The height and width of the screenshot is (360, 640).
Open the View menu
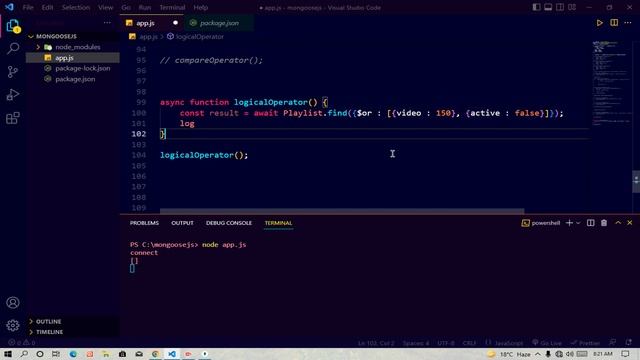click(x=105, y=7)
